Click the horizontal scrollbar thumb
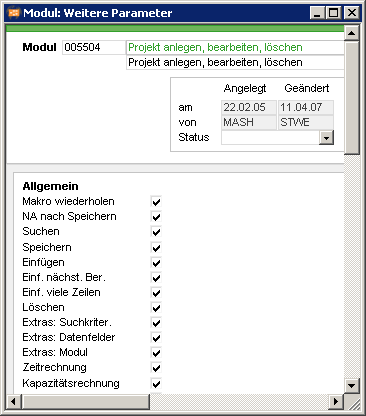 point(86,401)
